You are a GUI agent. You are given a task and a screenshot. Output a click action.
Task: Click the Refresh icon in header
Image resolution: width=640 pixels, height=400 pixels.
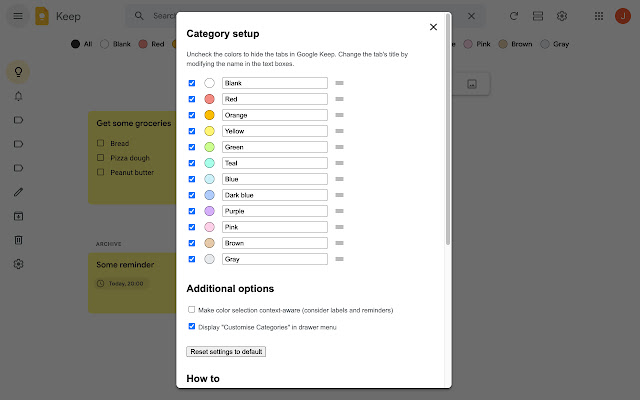pyautogui.click(x=513, y=16)
